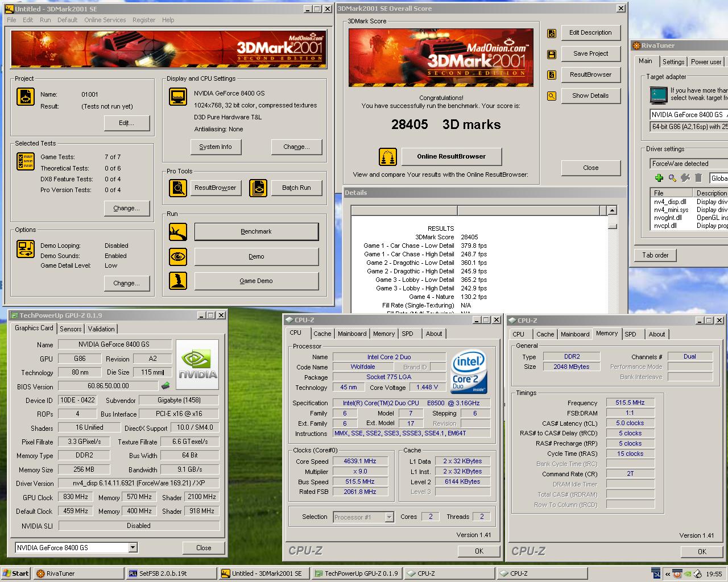Viewport: 728px width, 582px height.
Task: Click the NVIDIA tray icon in system tray
Action: [688, 573]
